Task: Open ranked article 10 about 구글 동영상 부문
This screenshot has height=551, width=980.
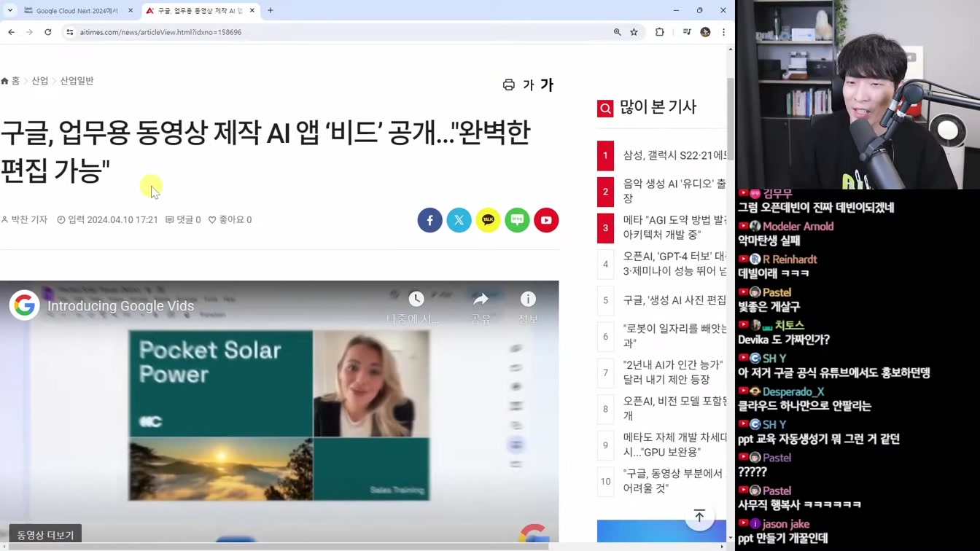Action: 674,481
